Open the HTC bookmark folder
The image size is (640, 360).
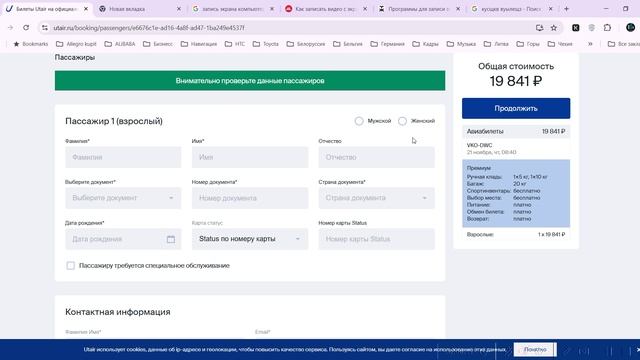(235, 44)
